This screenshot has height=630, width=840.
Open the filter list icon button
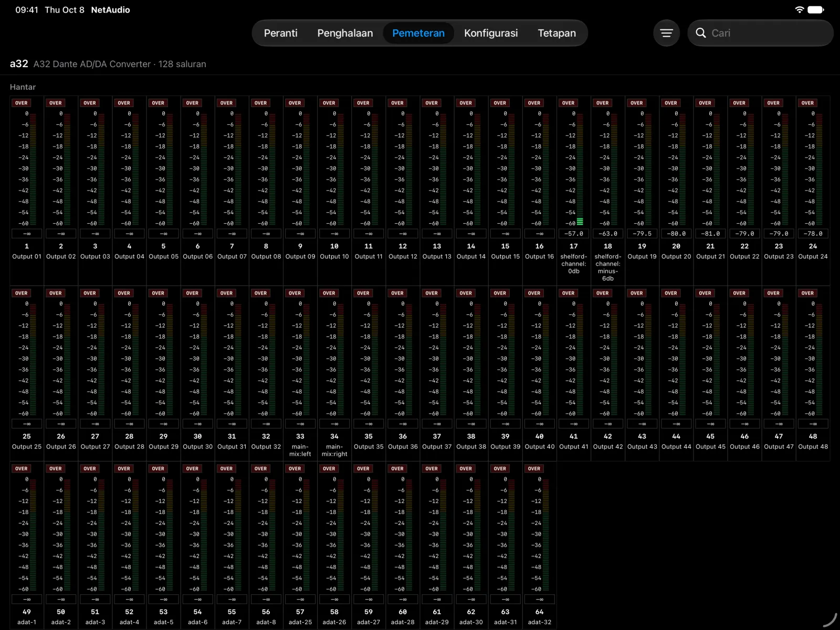click(x=666, y=33)
